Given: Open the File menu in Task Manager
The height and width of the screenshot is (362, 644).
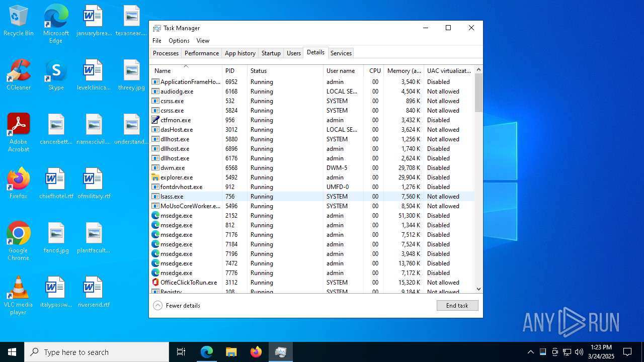Looking at the screenshot, I should pos(157,41).
